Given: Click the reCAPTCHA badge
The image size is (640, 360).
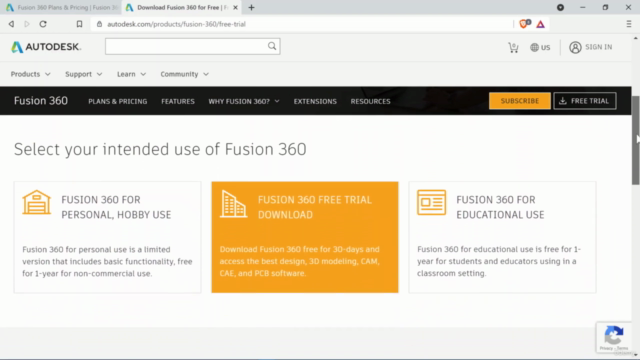Looking at the screenshot, I should (x=613, y=338).
